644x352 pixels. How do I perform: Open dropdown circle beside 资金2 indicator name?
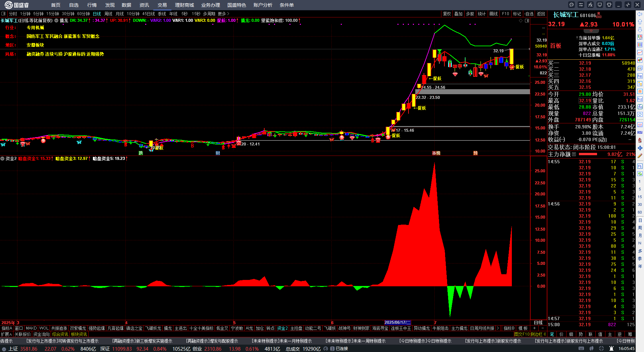[3, 159]
